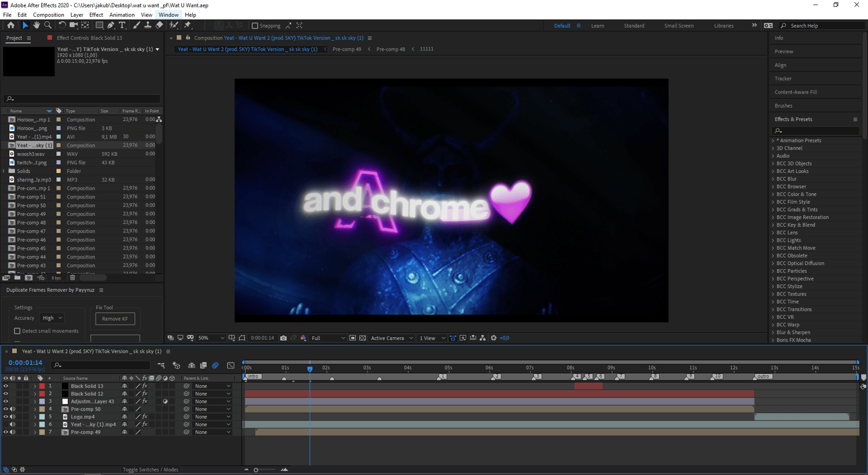Open the 50% magnification dropdown

pos(211,338)
